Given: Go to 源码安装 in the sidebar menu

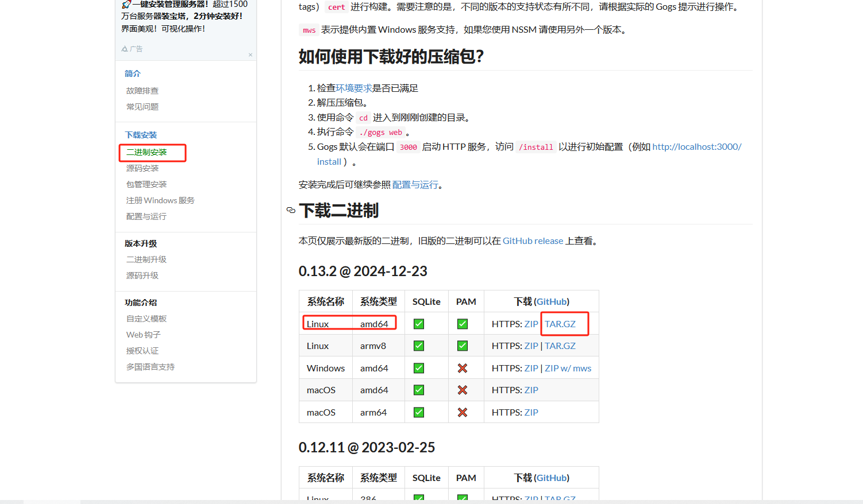Looking at the screenshot, I should [x=142, y=168].
